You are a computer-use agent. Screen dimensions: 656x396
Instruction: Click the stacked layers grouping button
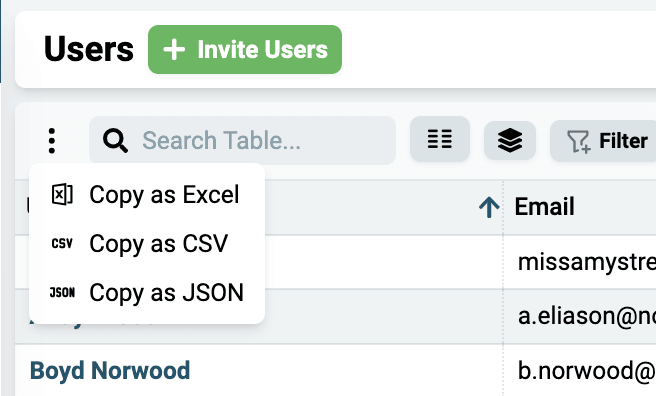[x=510, y=141]
